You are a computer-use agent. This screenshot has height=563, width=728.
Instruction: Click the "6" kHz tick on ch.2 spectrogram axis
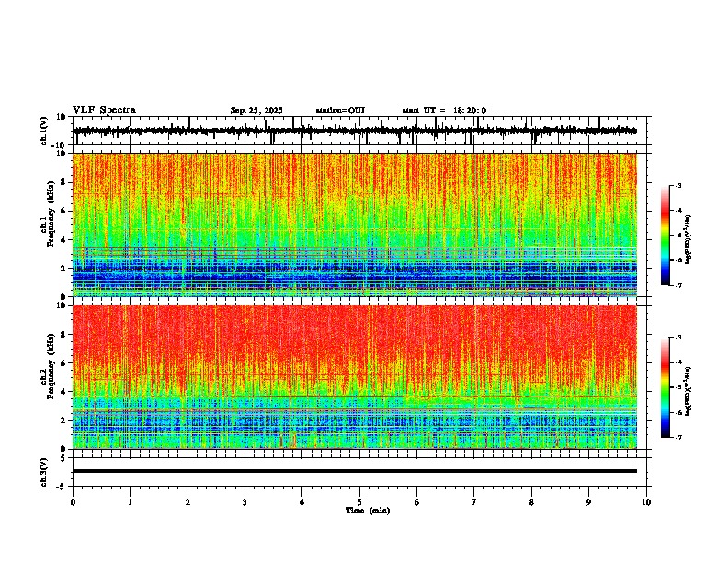tap(64, 363)
